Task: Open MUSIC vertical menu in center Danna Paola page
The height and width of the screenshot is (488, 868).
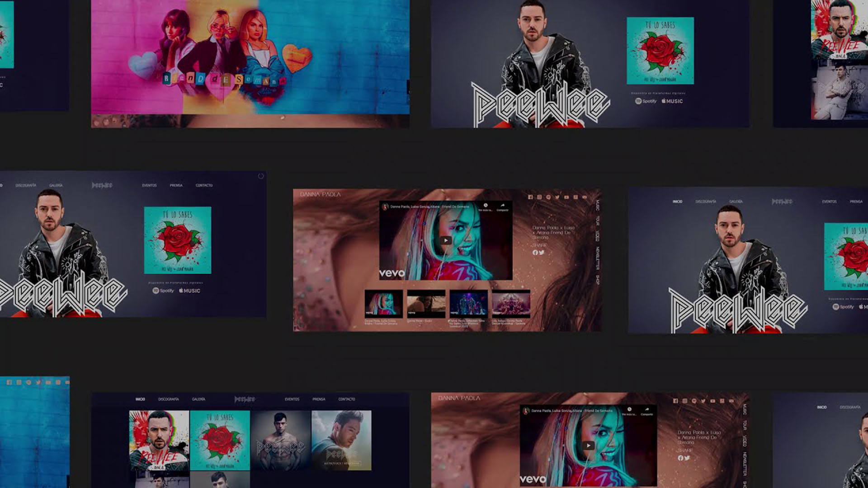Action: (597, 206)
